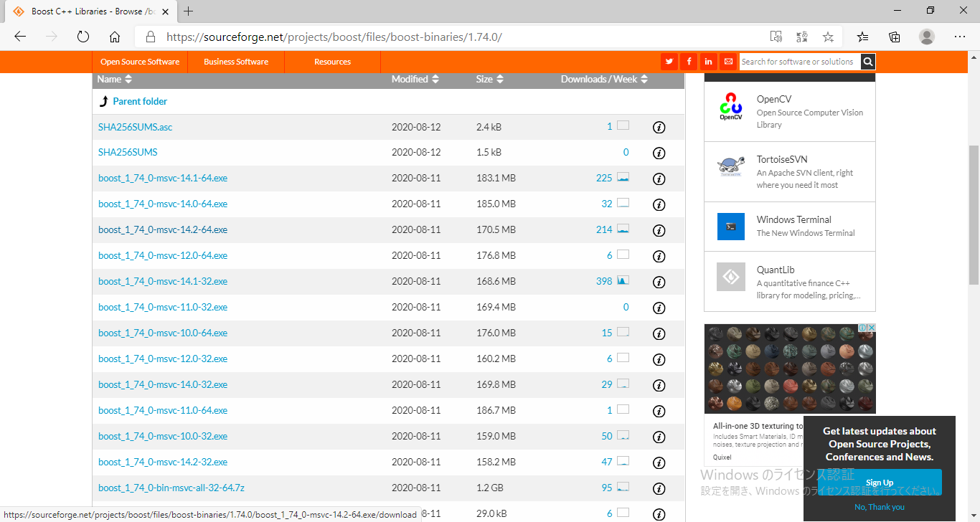Click the search magnifier button
Viewport: 980px width, 522px height.
click(x=868, y=62)
